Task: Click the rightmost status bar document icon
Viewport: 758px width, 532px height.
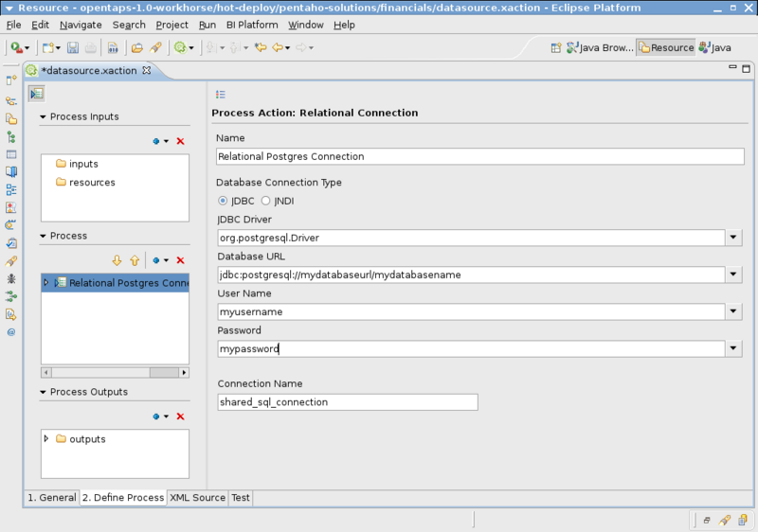Action: click(x=743, y=520)
